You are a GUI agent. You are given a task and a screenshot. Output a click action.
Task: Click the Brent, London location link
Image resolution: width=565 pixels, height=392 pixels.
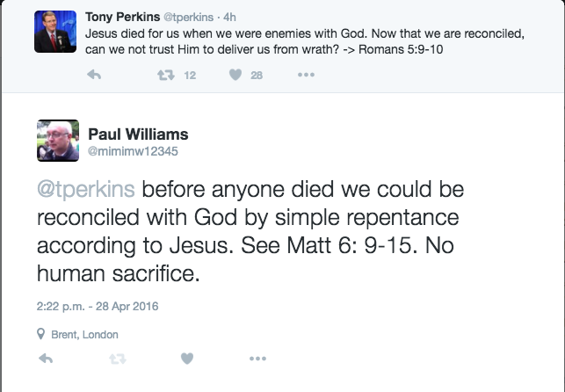click(x=84, y=334)
